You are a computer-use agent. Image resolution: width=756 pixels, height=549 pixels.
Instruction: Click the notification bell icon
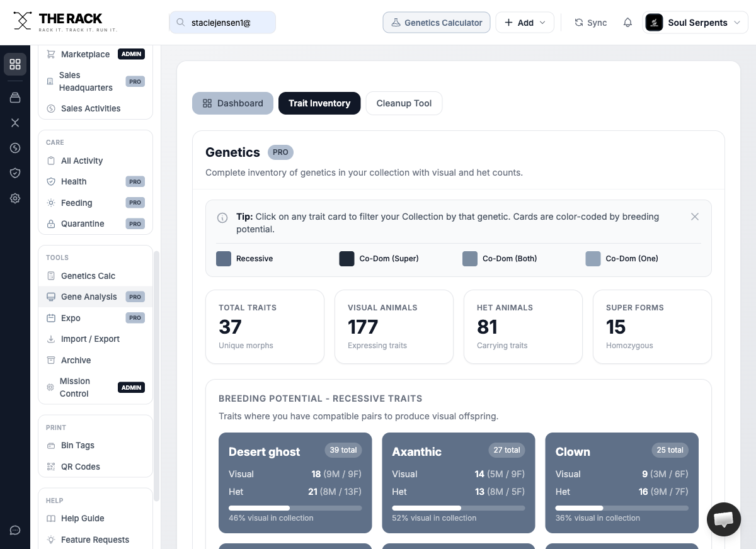pyautogui.click(x=627, y=22)
